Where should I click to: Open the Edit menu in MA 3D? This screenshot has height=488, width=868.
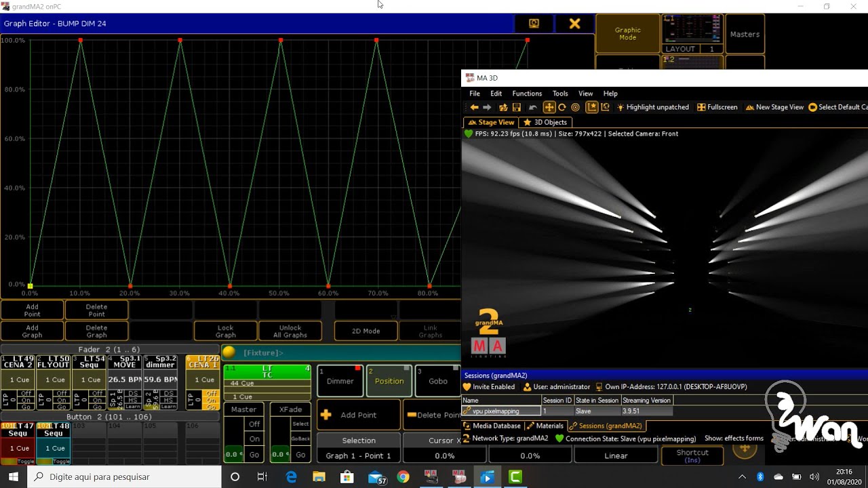click(x=496, y=94)
